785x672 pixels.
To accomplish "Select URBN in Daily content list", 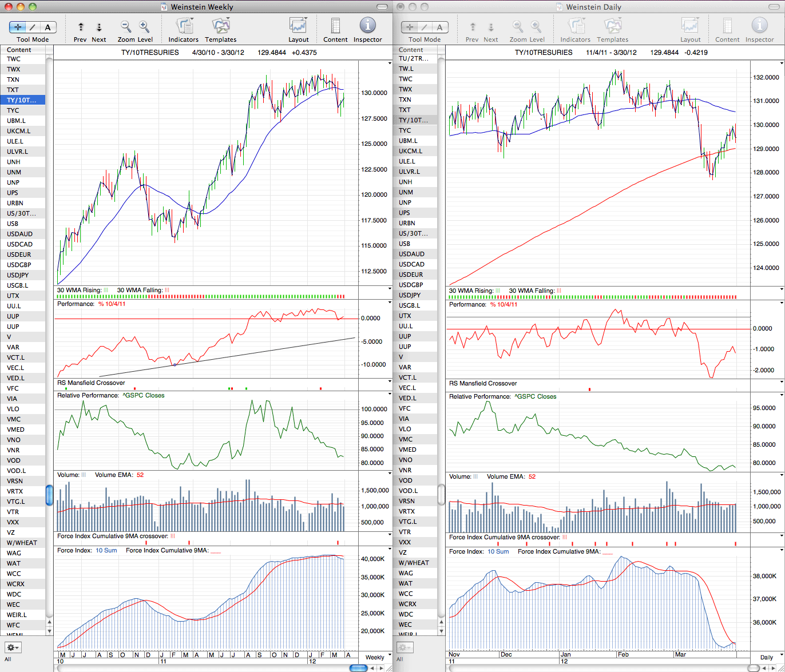I will click(x=415, y=223).
